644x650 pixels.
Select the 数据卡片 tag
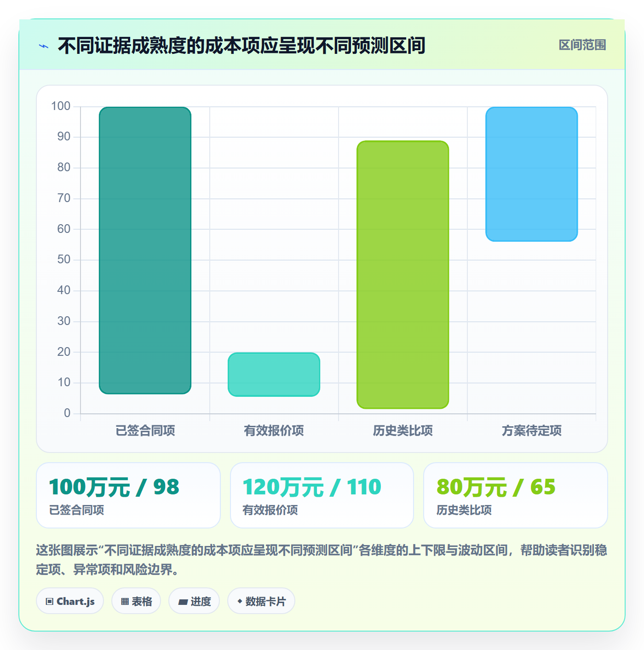click(261, 601)
